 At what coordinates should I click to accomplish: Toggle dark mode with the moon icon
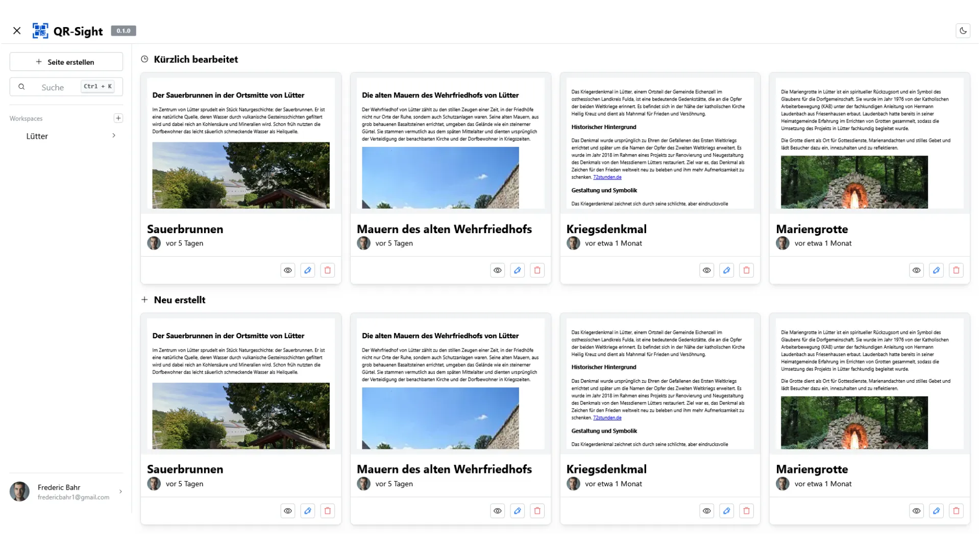(963, 31)
